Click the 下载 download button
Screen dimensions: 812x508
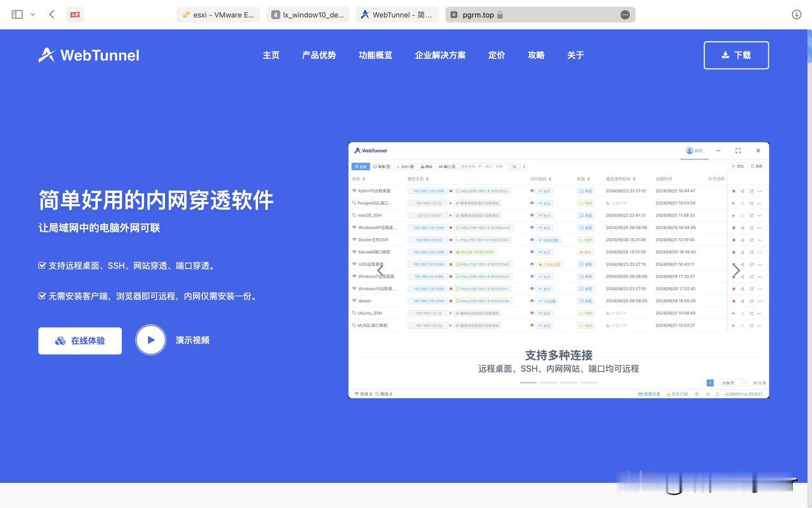(736, 55)
